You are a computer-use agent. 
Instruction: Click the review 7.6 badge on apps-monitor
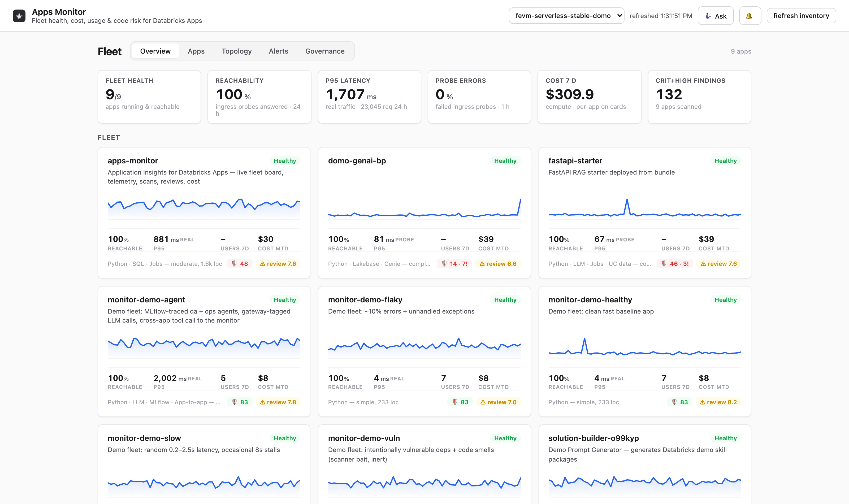[x=278, y=264]
